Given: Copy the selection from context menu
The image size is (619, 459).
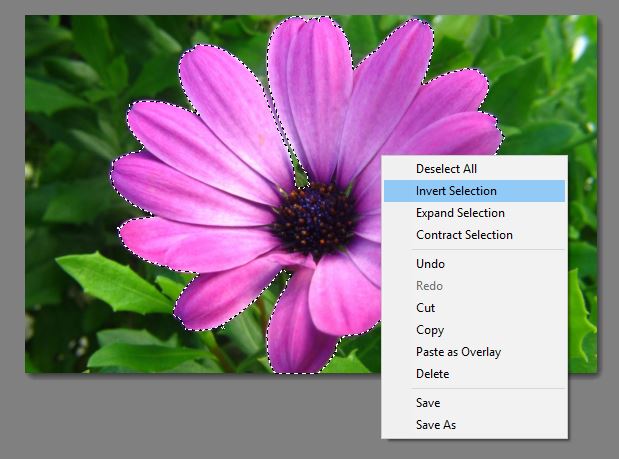Looking at the screenshot, I should tap(474, 330).
